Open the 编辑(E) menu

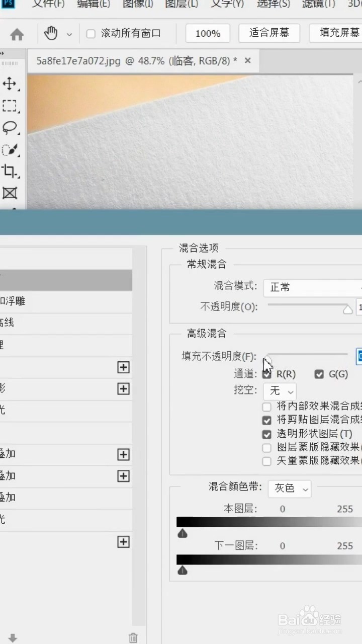pos(94,5)
